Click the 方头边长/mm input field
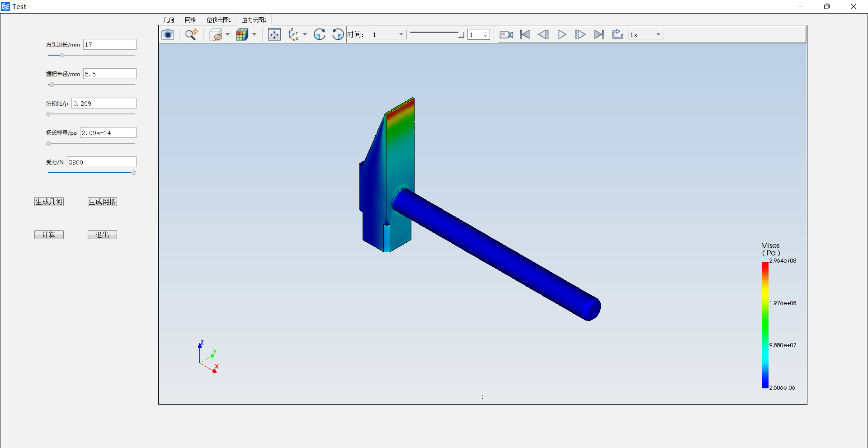 pos(110,44)
